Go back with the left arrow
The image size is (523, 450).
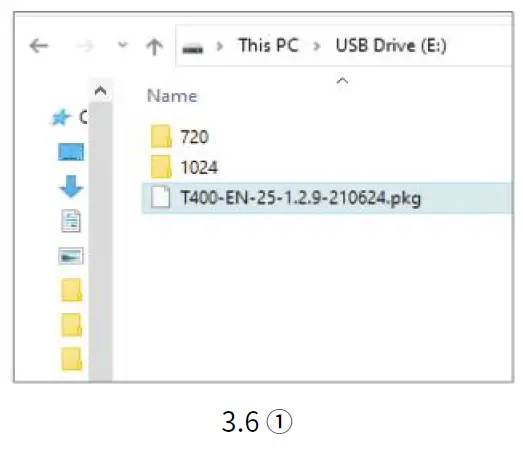coord(39,46)
